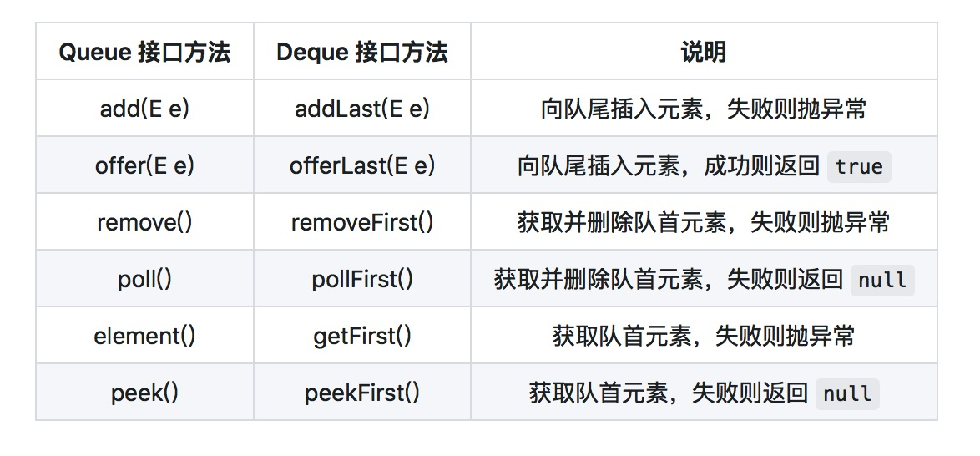Click the "true" inline code tag

(x=859, y=166)
